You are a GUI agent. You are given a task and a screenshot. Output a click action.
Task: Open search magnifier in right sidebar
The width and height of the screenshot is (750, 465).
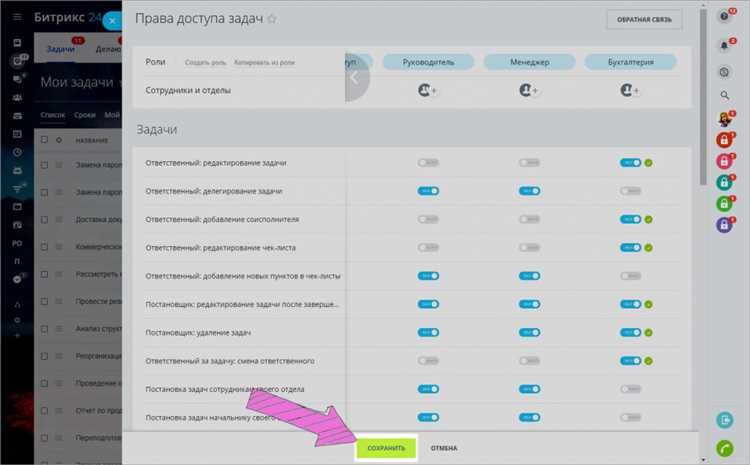point(725,96)
